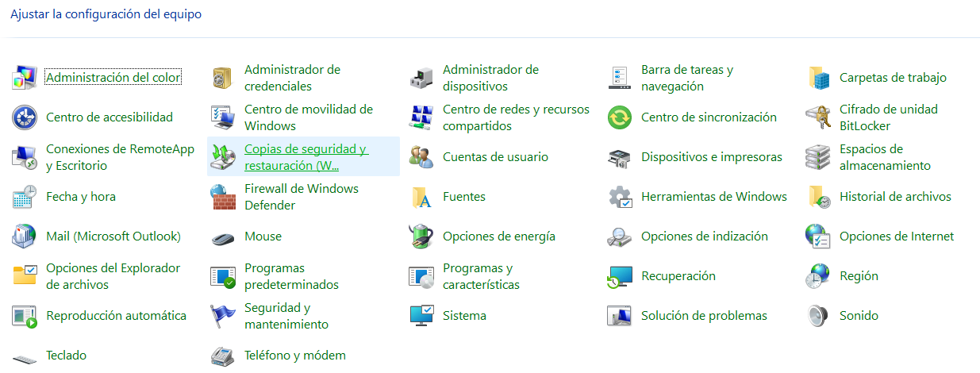Open the Firewall de Windows Defender icon

pos(223,197)
